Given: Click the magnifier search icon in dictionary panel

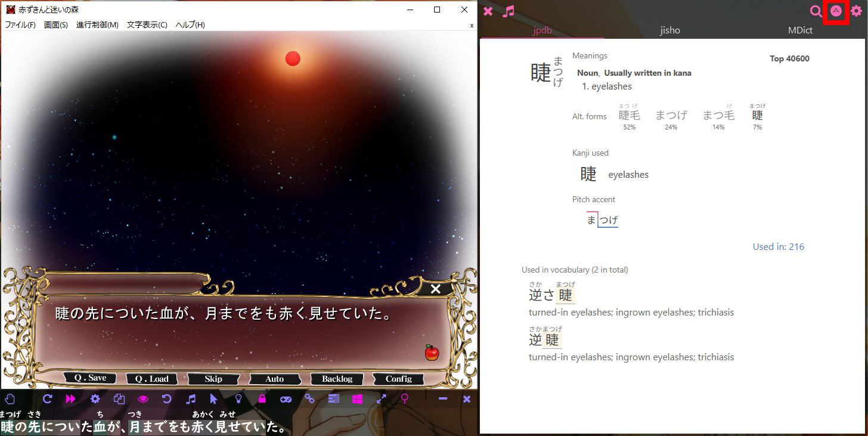Looking at the screenshot, I should pyautogui.click(x=816, y=11).
